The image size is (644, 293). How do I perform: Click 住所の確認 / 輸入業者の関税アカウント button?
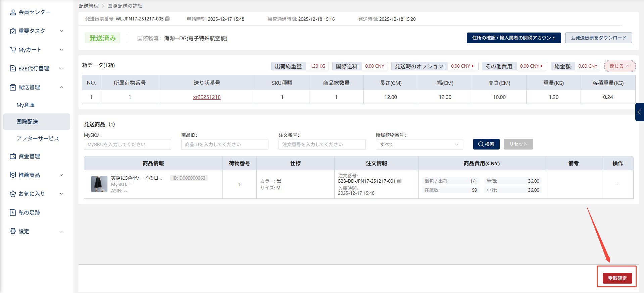[x=514, y=38]
